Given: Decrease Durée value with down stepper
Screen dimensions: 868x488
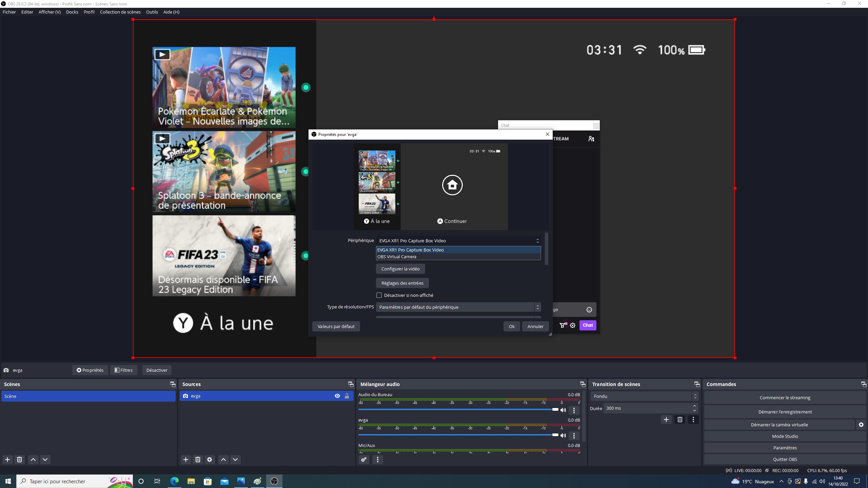Looking at the screenshot, I should pos(694,411).
